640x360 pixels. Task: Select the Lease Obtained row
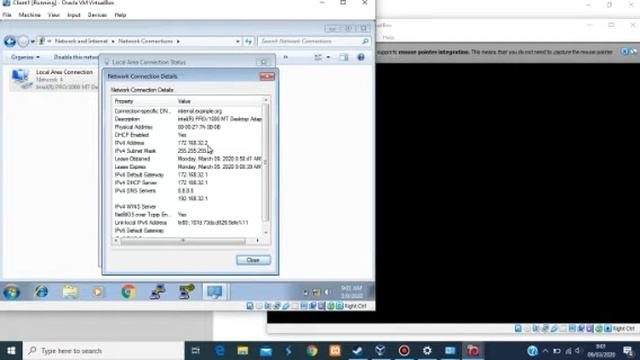click(188, 159)
